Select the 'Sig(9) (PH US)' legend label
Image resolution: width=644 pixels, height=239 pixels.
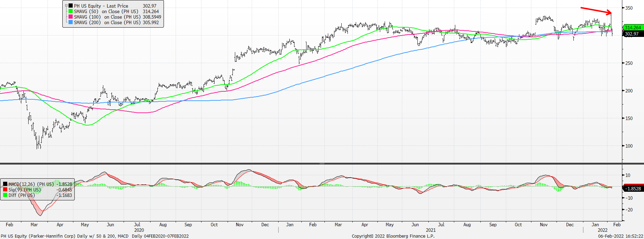pos(24,190)
